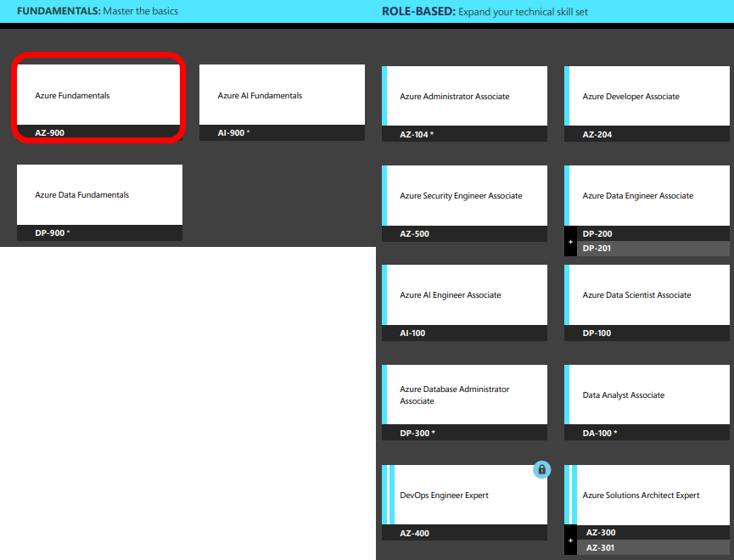Open the Azure Fundamentals certification card
This screenshot has width=734, height=560.
[x=99, y=95]
